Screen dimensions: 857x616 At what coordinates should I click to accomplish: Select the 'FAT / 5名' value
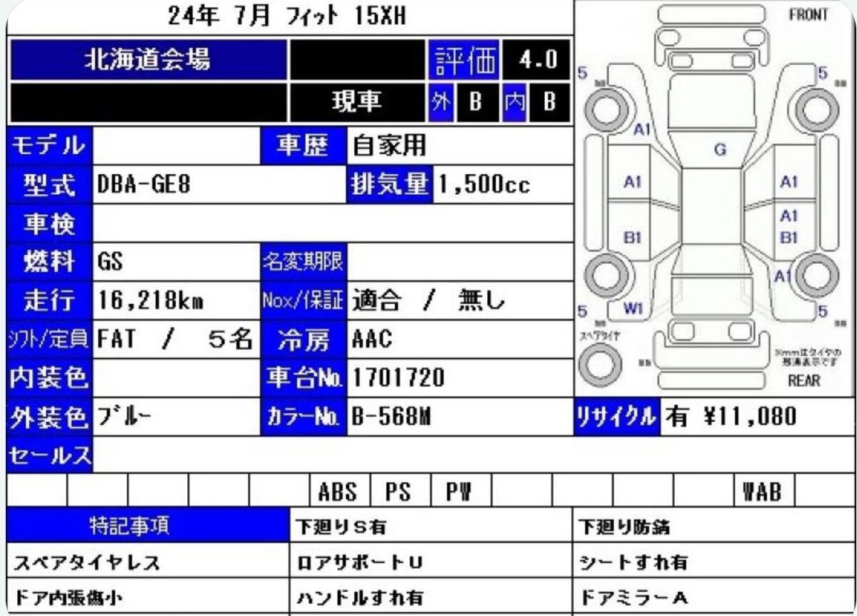(x=174, y=339)
